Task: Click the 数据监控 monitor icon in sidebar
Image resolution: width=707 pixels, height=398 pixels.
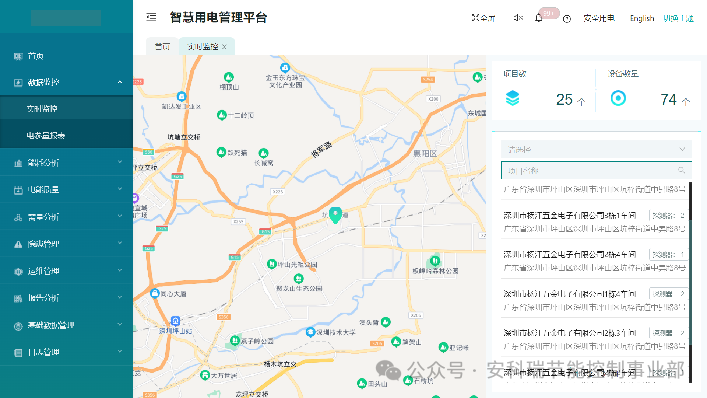Action: 18,82
